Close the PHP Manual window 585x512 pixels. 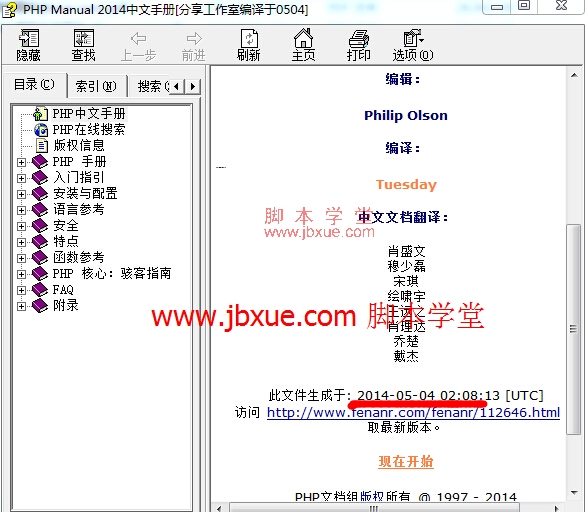point(561,6)
